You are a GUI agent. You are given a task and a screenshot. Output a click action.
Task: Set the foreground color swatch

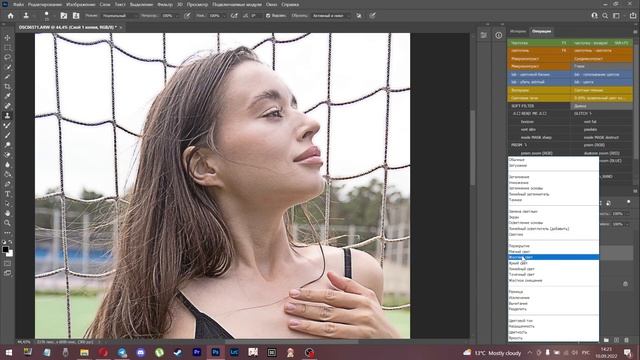[5, 249]
